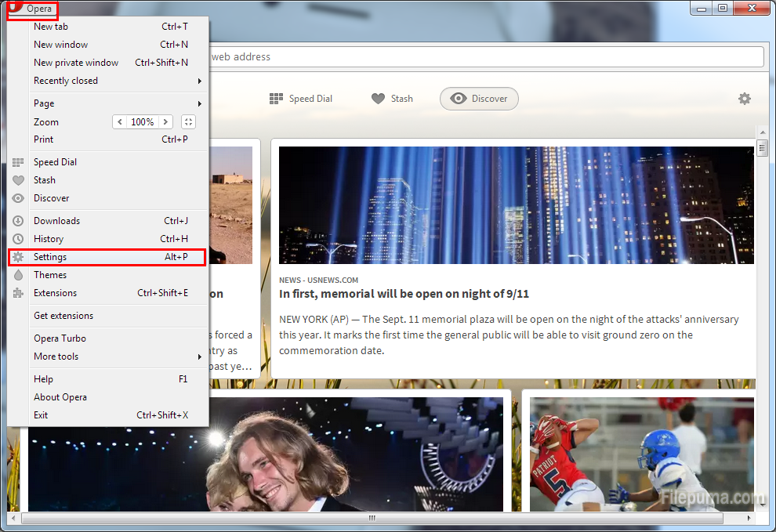Select New private window menu item
This screenshot has height=532, width=776.
tap(76, 63)
